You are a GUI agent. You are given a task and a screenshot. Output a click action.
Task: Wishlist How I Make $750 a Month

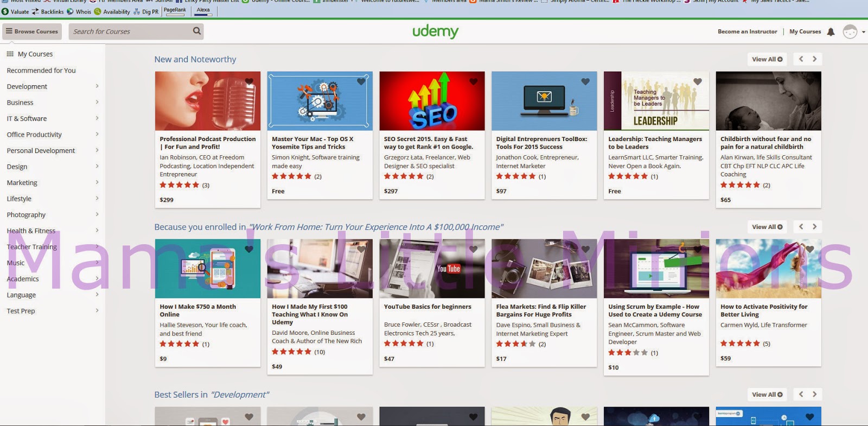(249, 249)
